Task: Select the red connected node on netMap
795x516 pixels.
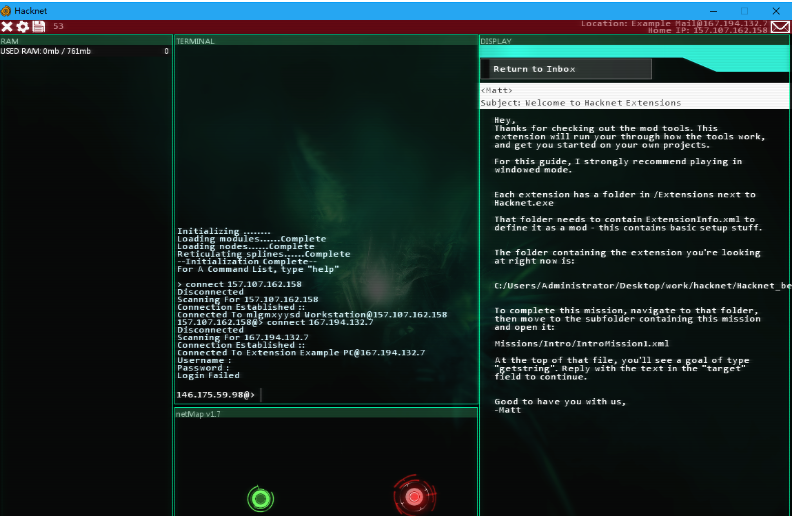Action: point(415,496)
